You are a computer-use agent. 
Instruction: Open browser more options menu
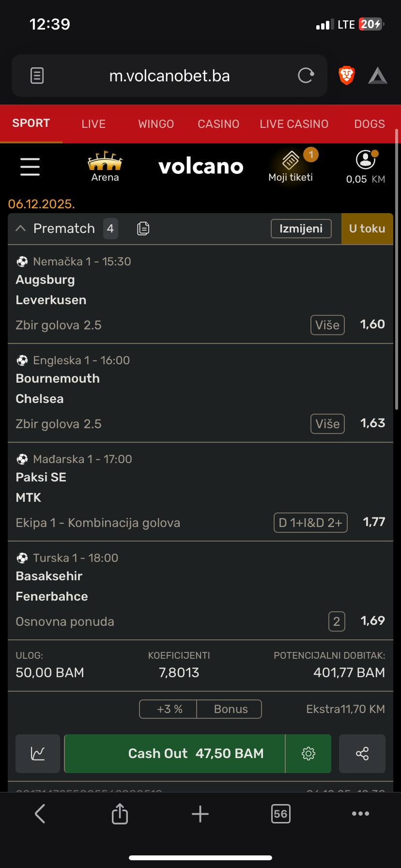(360, 814)
